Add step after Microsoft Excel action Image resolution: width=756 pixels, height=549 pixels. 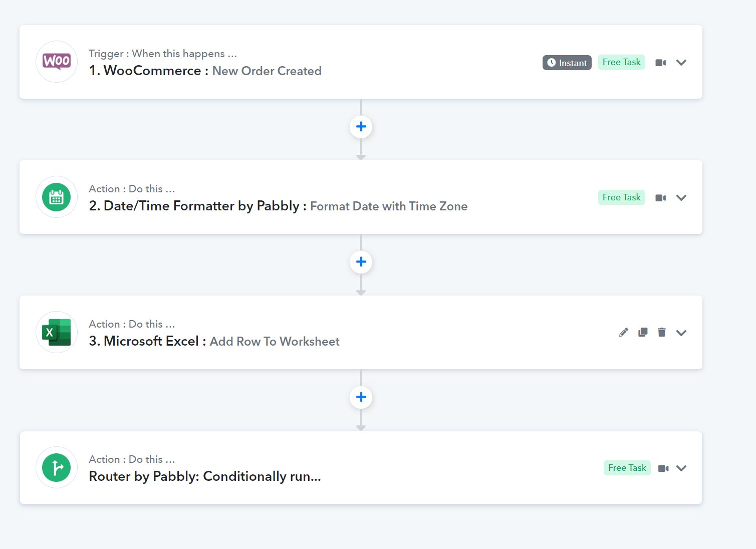pos(361,397)
